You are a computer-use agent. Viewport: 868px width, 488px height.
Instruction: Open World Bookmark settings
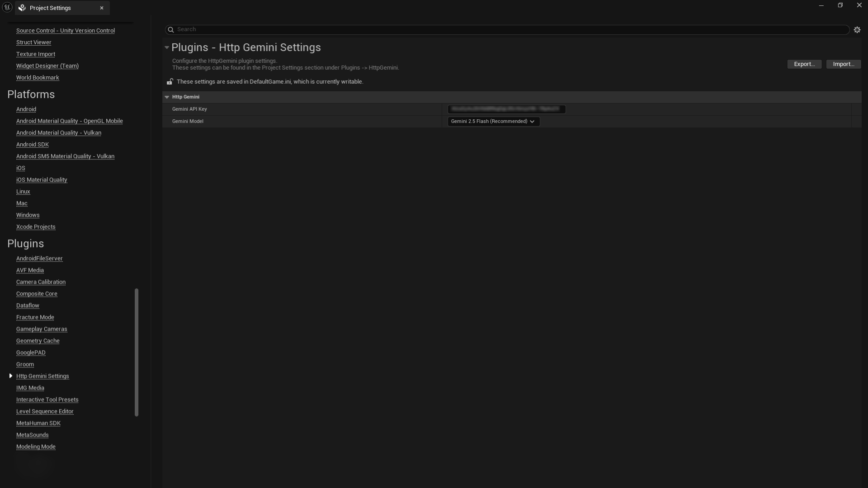(x=38, y=78)
